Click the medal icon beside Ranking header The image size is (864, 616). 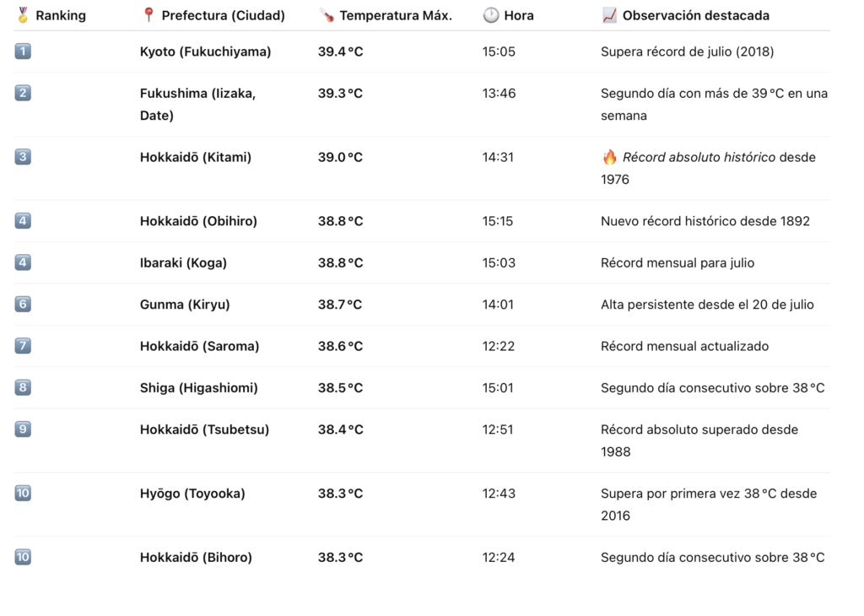23,15
